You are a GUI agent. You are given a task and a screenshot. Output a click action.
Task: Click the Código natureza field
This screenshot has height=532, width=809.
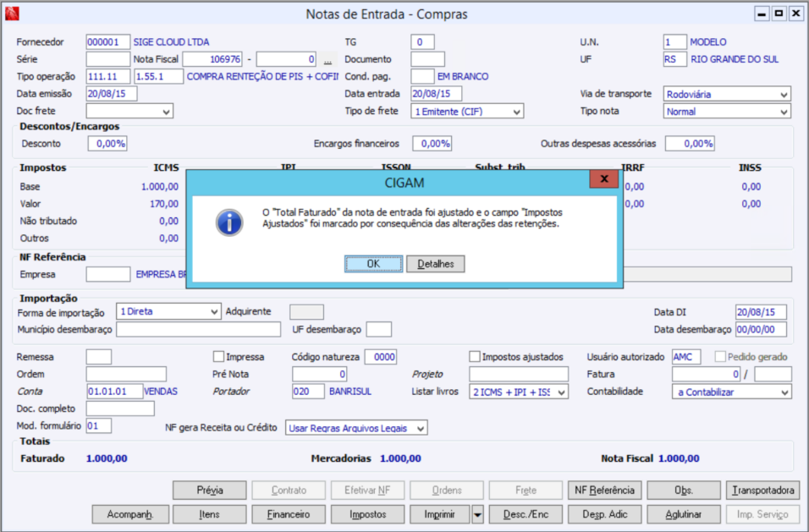[x=381, y=357]
